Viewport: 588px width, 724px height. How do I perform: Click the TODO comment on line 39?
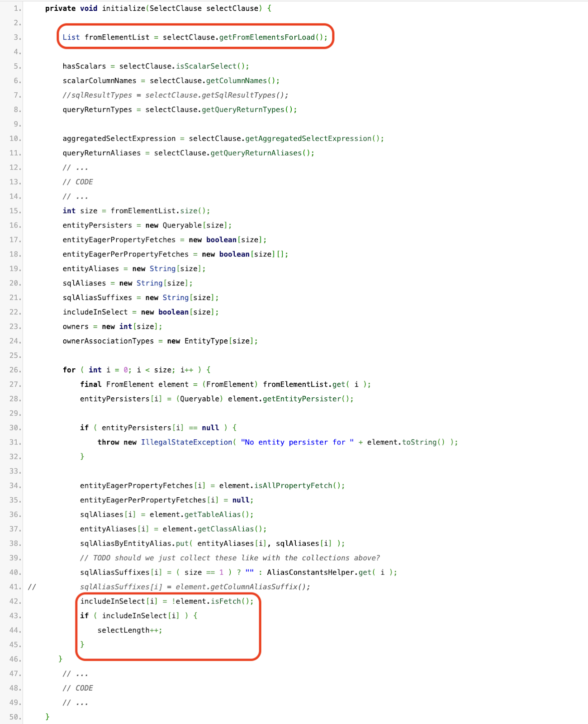230,558
